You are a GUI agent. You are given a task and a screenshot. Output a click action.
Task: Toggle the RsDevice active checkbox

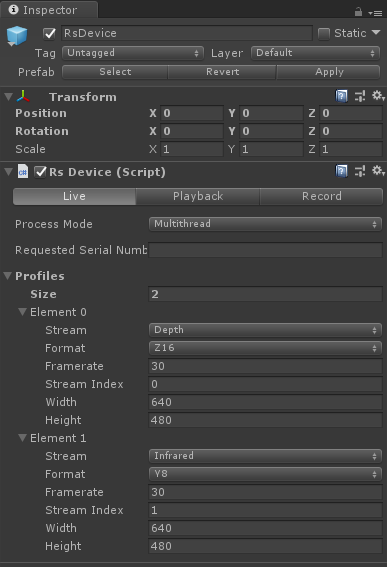point(50,34)
